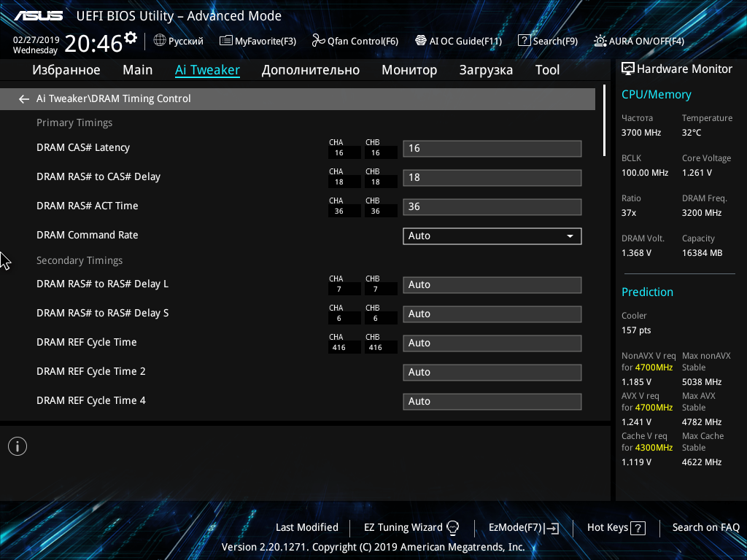This screenshot has height=560, width=747.
Task: Click the vertical scrollbar thumb
Action: tap(604, 120)
